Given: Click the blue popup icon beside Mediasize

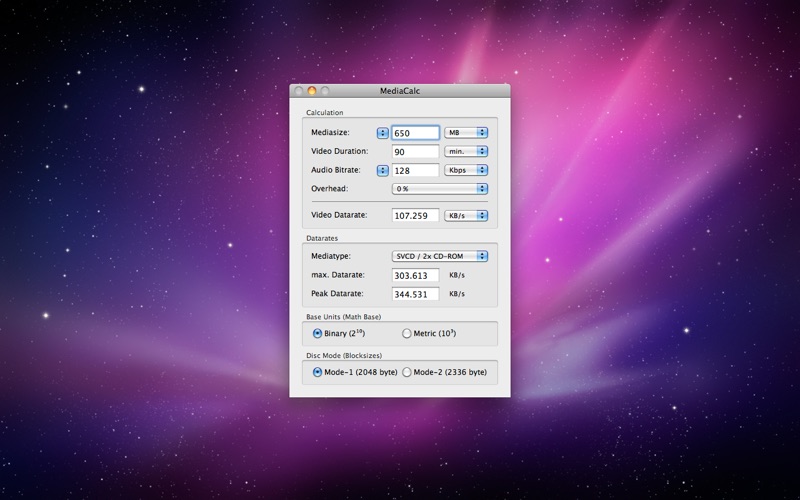Looking at the screenshot, I should [382, 133].
